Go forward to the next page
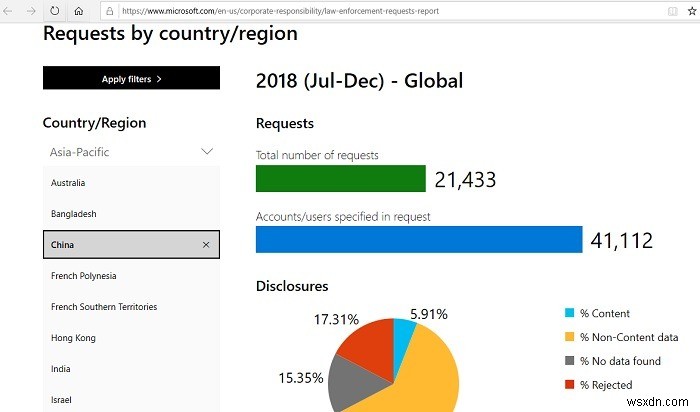The width and height of the screenshot is (700, 412). point(33,12)
